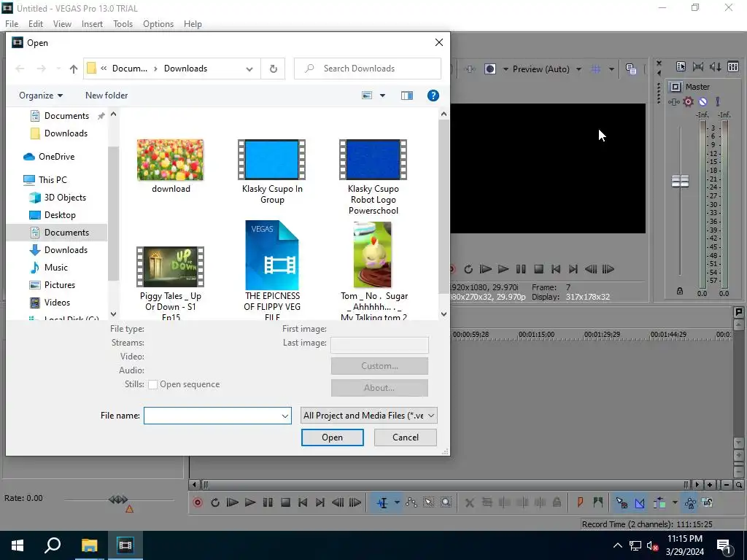Click the playback Rate slider handle
The image size is (747, 560).
click(x=117, y=499)
